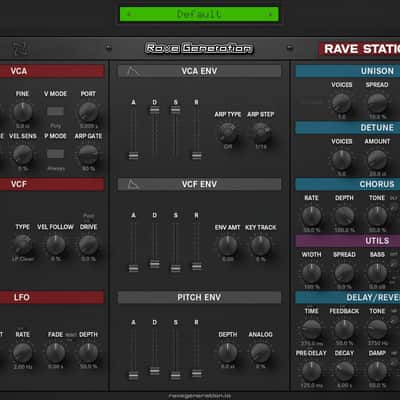
Task: Click the delay FEEDBACK knob
Action: [x=344, y=329]
